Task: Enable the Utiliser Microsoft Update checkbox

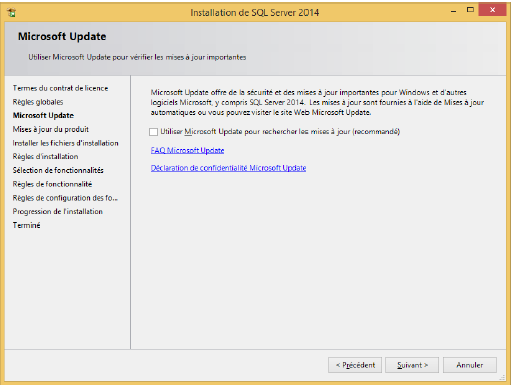Action: coord(153,132)
